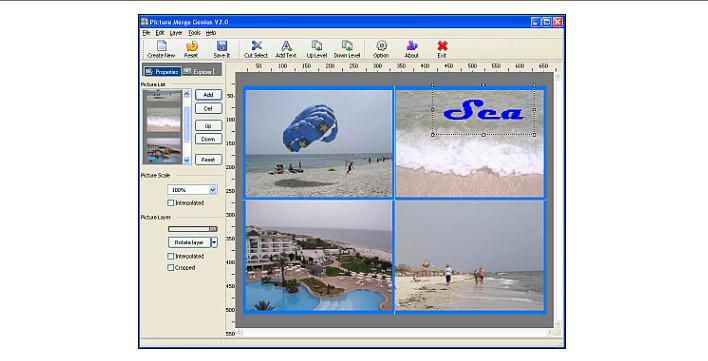This screenshot has height=361, width=708.
Task: Click the Picture Merge Genius title bar icon
Action: 144,22
